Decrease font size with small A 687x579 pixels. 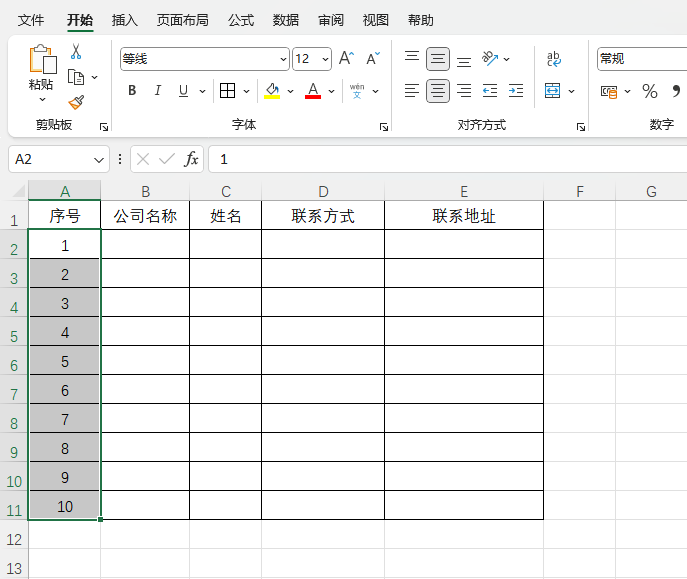373,58
